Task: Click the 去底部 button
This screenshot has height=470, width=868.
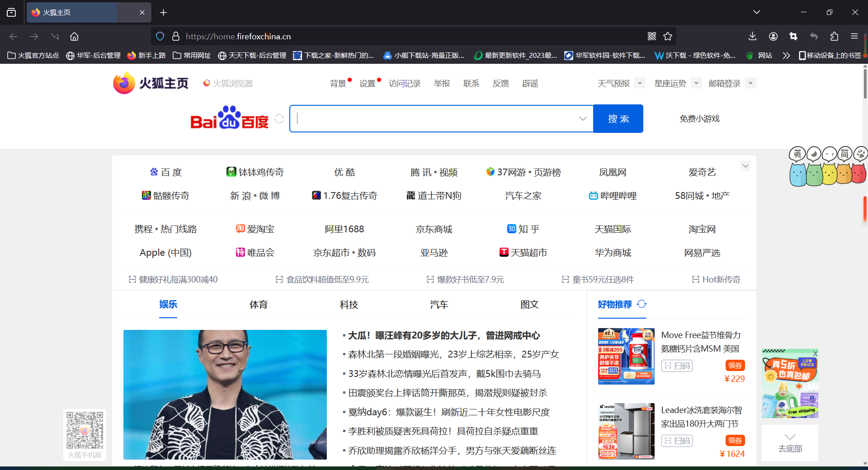Action: [x=790, y=443]
